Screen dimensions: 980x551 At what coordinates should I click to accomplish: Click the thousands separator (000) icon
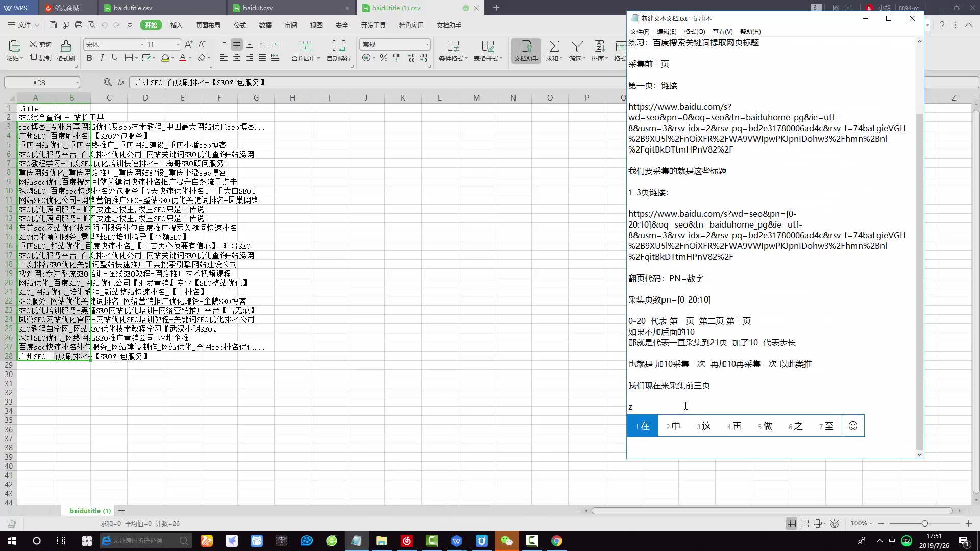[x=397, y=58]
